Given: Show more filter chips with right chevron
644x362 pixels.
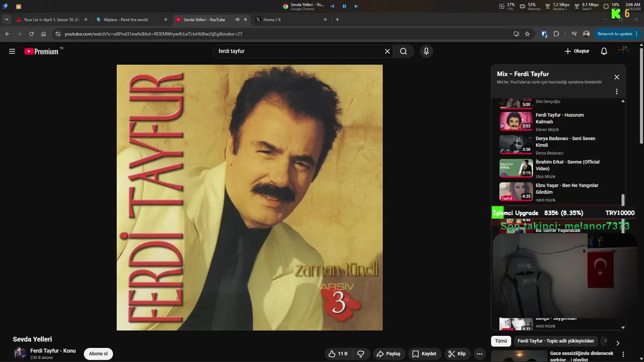Looking at the screenshot, I should click(x=618, y=343).
